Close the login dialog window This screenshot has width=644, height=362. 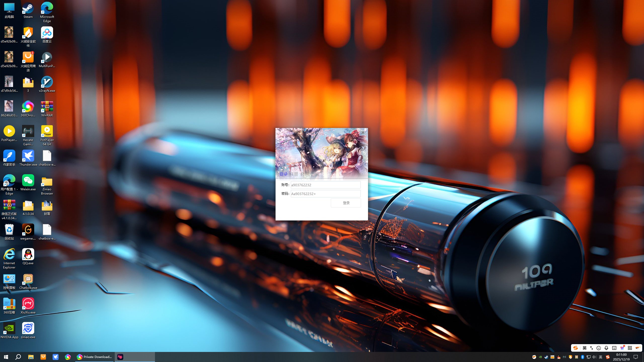tap(363, 132)
